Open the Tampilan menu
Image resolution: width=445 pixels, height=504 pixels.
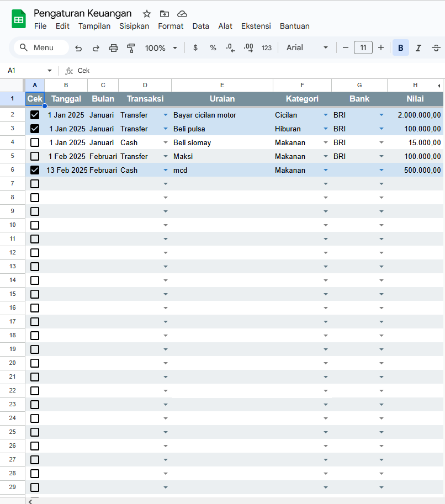[94, 26]
